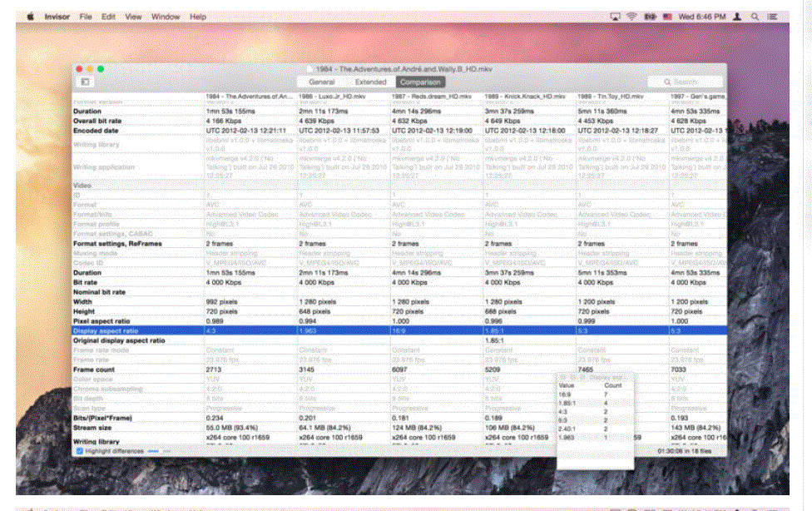Open the US flag input menu
The width and height of the screenshot is (812, 511).
pyautogui.click(x=667, y=17)
